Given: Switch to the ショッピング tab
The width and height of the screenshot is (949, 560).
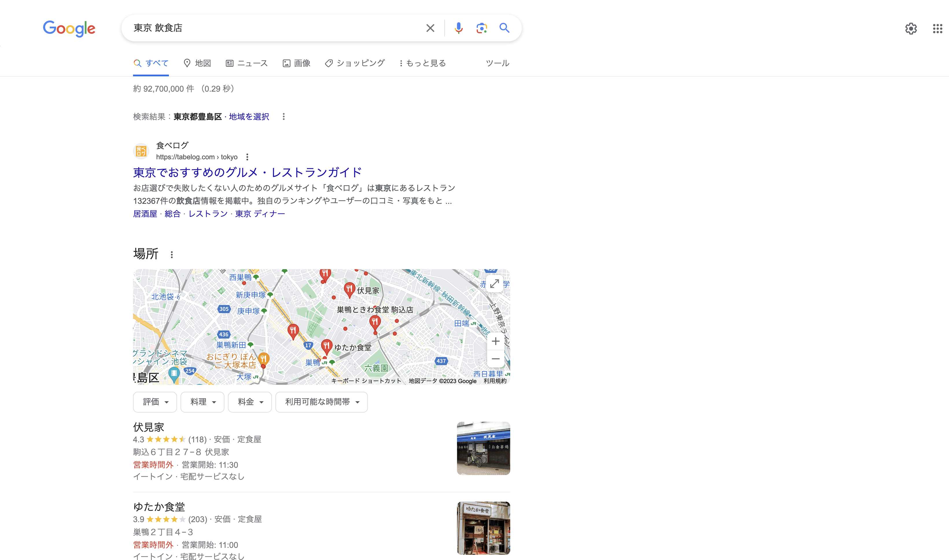Looking at the screenshot, I should [x=355, y=63].
